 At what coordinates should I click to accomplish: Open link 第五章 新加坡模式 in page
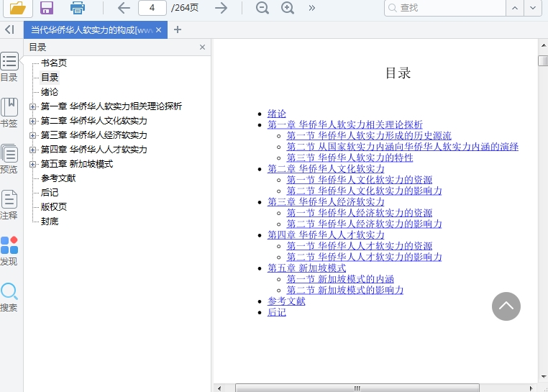306,268
